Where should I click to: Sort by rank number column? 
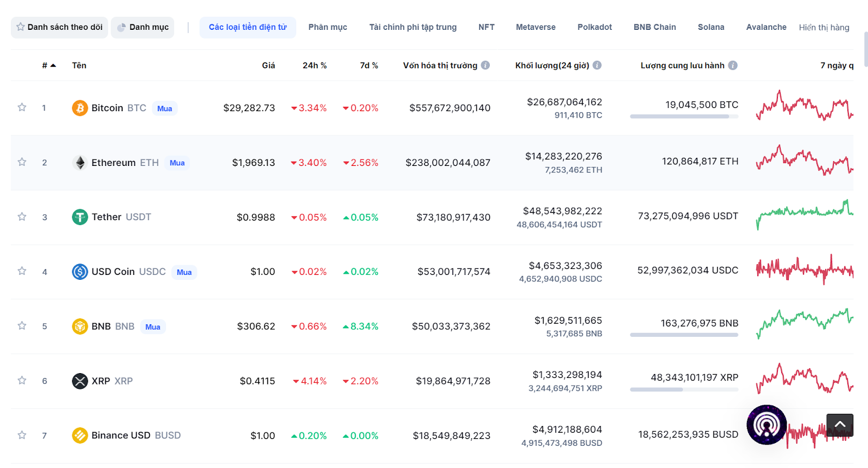pyautogui.click(x=49, y=65)
